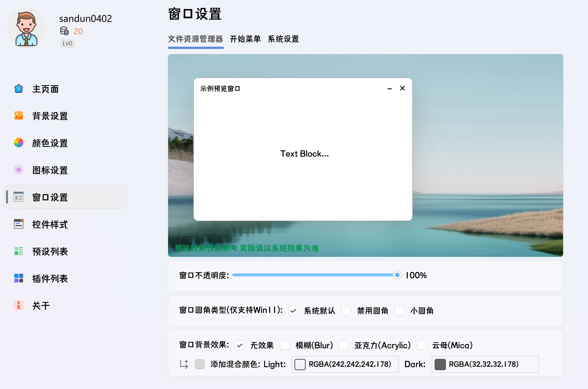Open the 主页面 page
588x389 pixels.
click(x=65, y=89)
